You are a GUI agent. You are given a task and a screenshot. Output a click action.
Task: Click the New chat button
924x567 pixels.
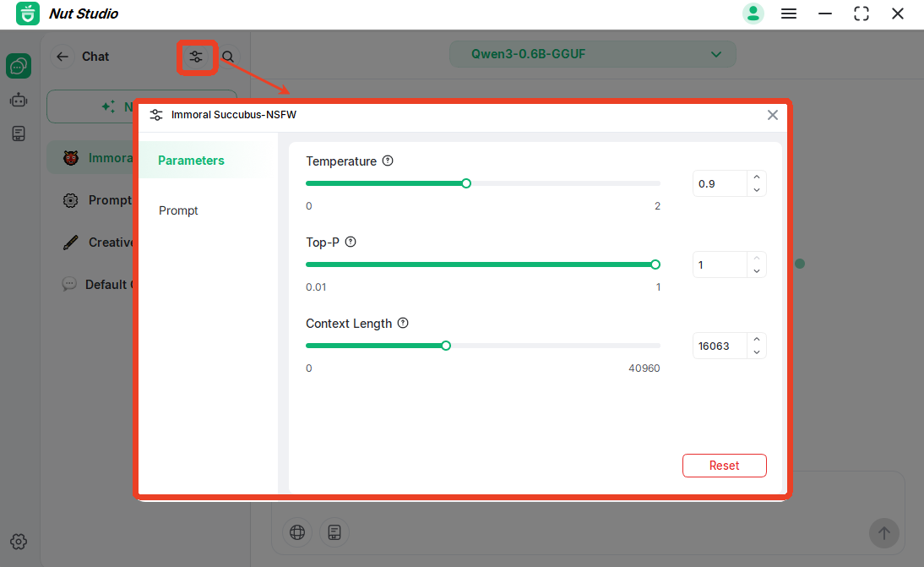click(141, 106)
